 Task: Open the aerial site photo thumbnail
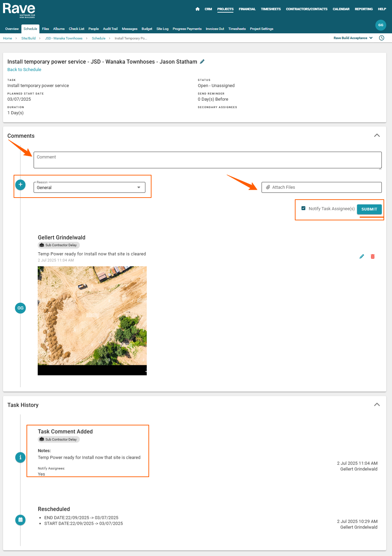click(x=92, y=321)
